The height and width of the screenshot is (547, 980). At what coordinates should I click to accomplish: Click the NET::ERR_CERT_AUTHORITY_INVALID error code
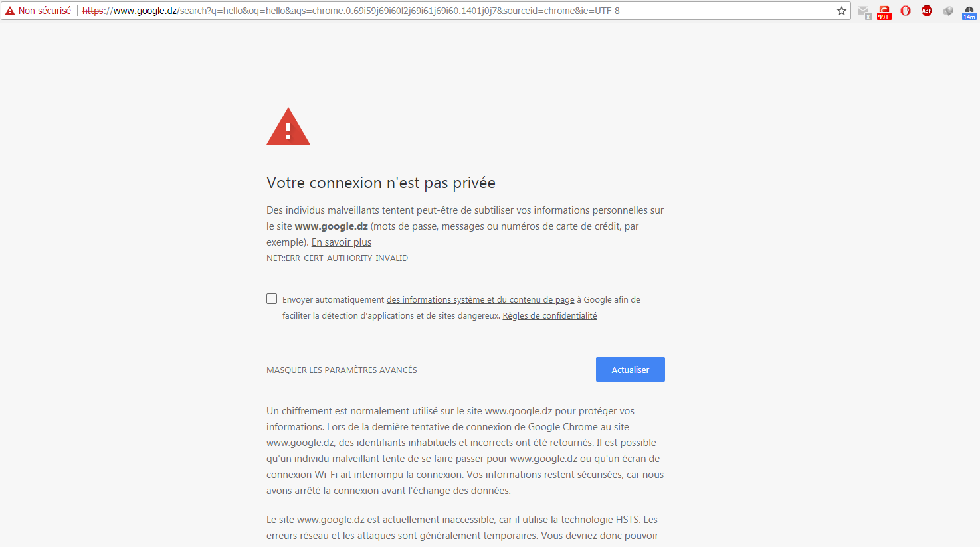(337, 258)
